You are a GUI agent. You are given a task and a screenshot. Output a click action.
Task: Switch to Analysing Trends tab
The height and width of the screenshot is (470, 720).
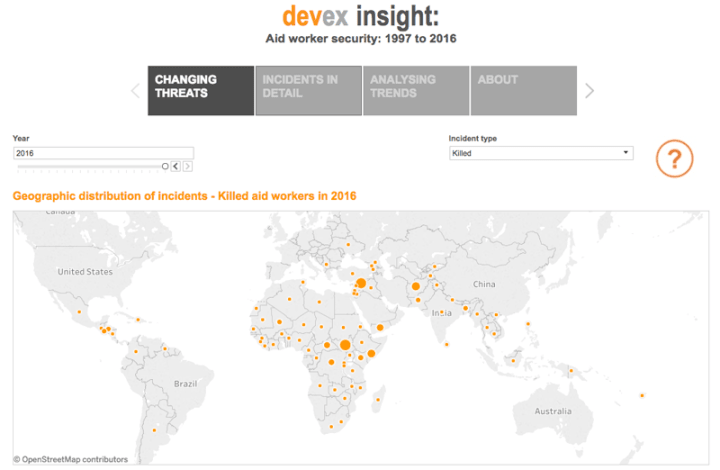(416, 90)
